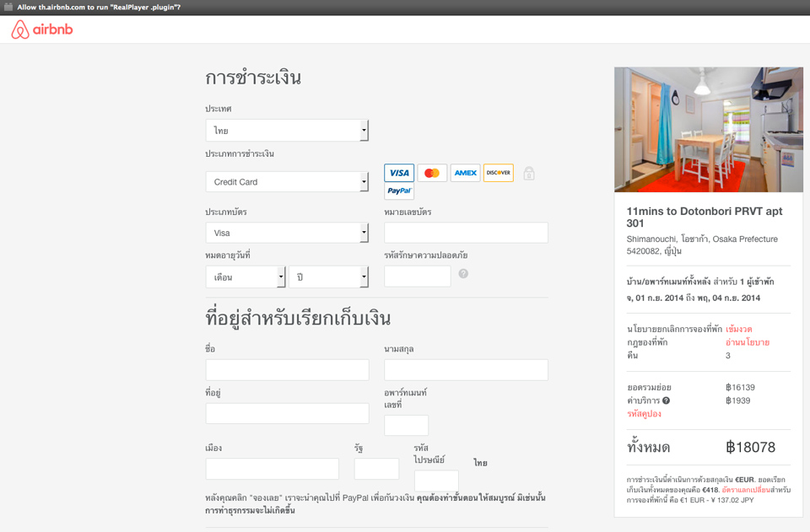
Task: Click the Airbnb logo
Action: (x=42, y=30)
